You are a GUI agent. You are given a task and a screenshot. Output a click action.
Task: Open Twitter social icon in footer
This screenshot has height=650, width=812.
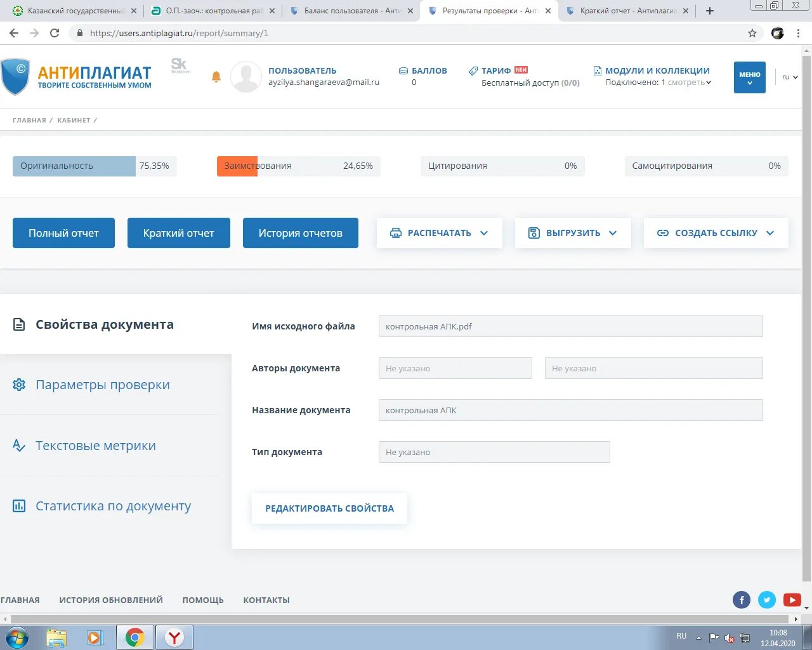point(767,600)
